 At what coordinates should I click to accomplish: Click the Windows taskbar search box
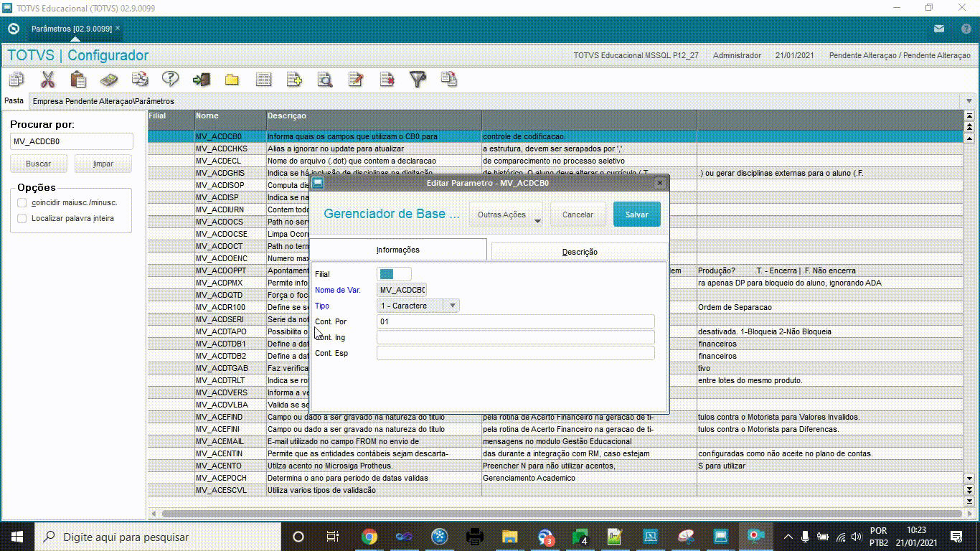click(156, 537)
